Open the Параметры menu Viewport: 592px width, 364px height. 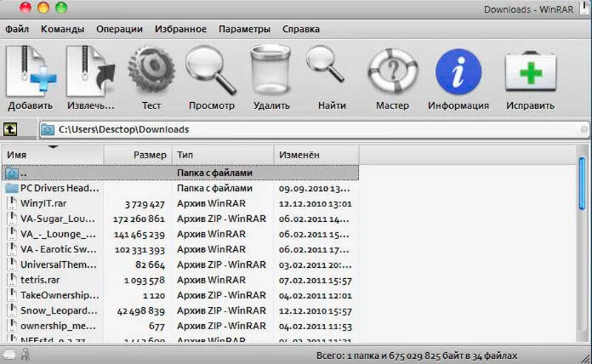(244, 29)
